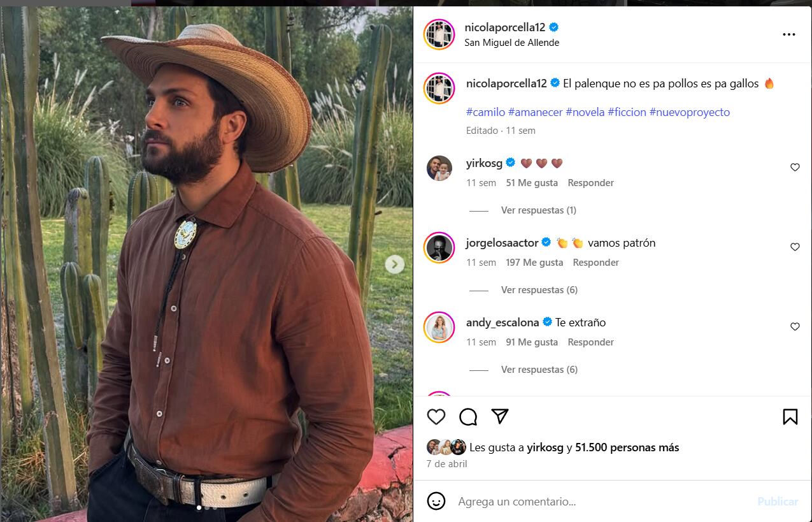Reply to andy_escalona via Responder

(x=590, y=342)
